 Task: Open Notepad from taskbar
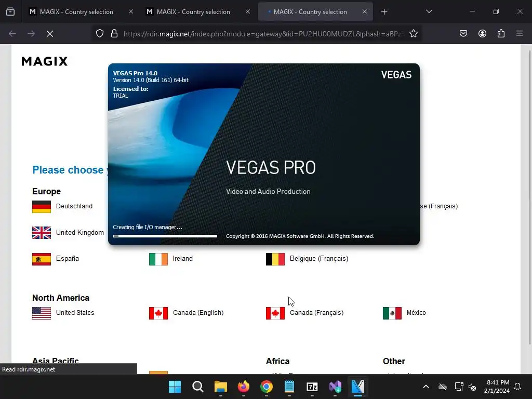[289, 387]
